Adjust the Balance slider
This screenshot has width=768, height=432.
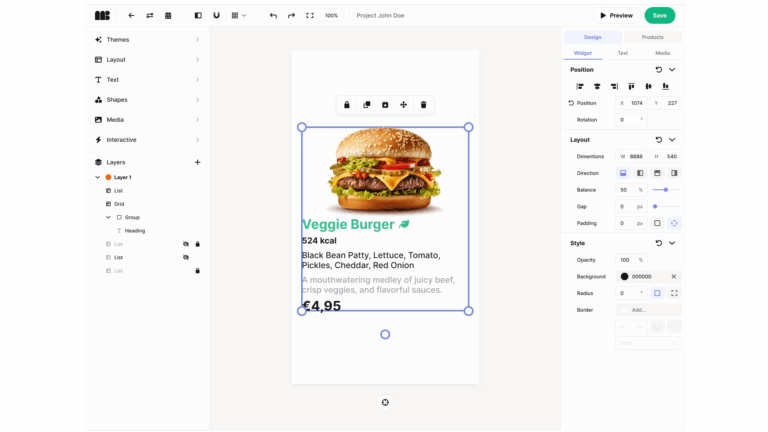(x=666, y=190)
